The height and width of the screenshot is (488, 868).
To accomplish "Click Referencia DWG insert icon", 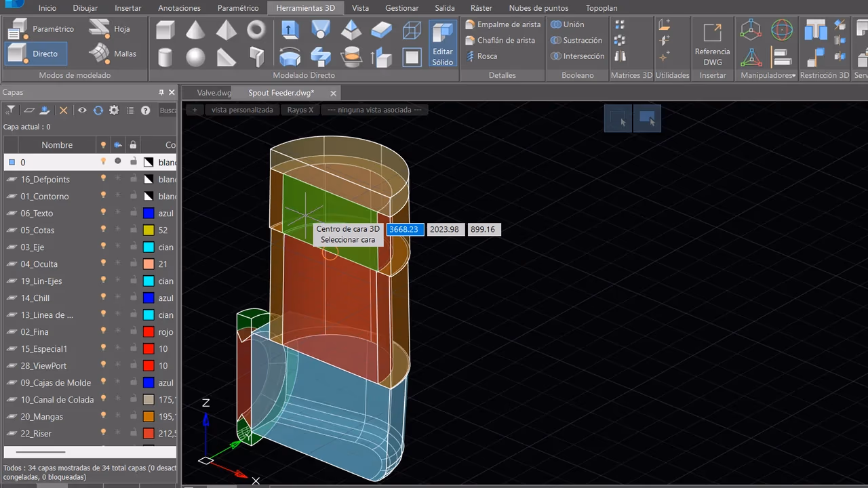I will [x=712, y=43].
